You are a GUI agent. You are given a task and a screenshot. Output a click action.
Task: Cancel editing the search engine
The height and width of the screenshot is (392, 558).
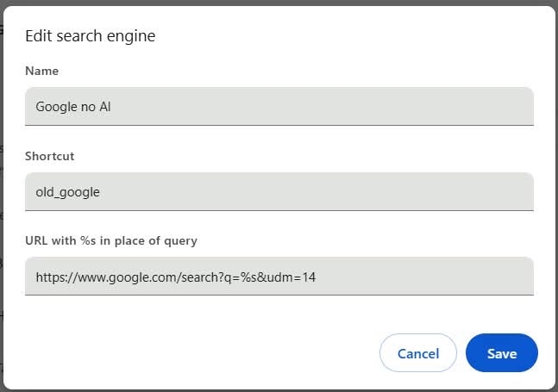click(x=418, y=353)
